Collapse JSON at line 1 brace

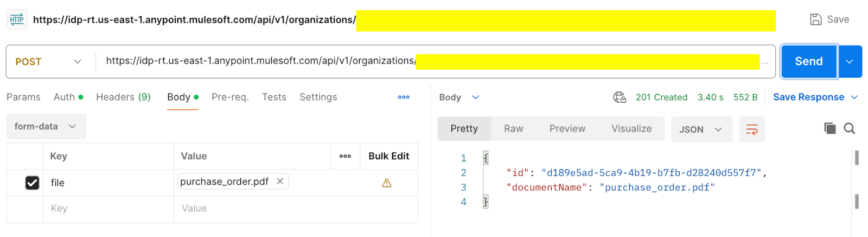(x=486, y=158)
